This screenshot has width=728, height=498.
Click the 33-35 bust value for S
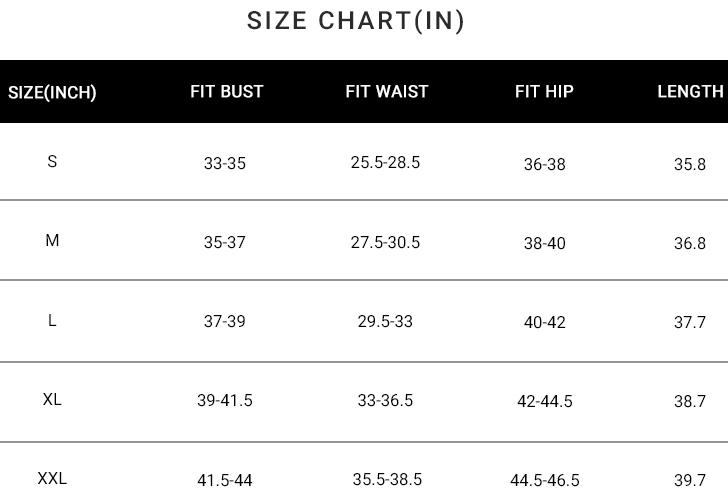225,164
